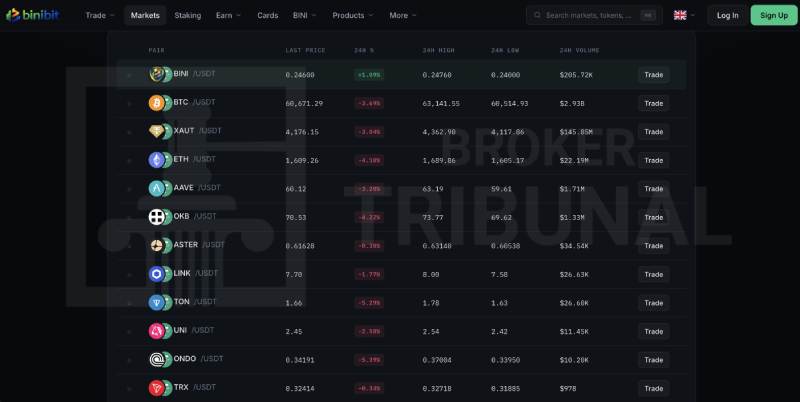Click the ETH 24h high 1,689.86
Screen dimensions: 800x402
point(439,161)
